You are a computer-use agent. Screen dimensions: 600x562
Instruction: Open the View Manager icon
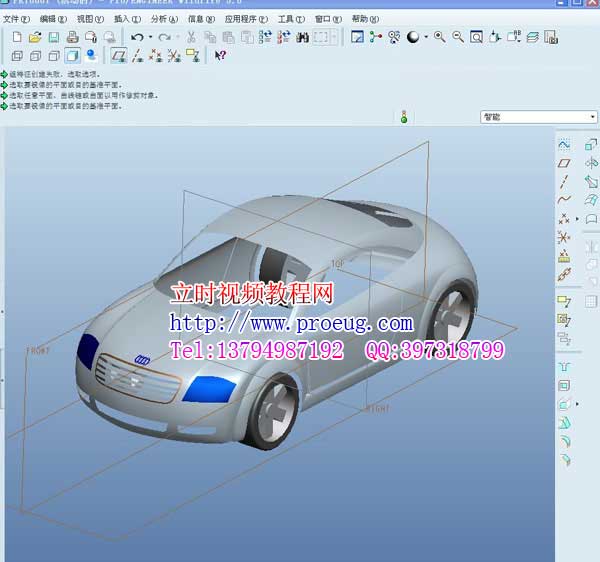coord(551,37)
